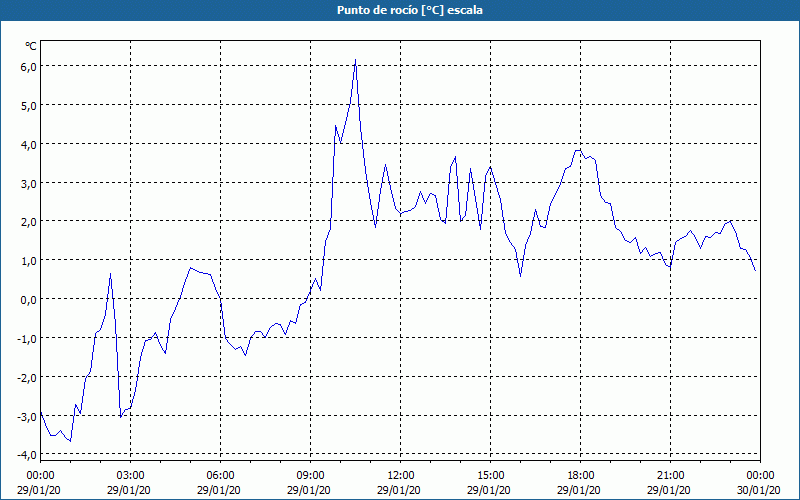
Task: Click the 18:00 time axis label
Action: pyautogui.click(x=580, y=475)
